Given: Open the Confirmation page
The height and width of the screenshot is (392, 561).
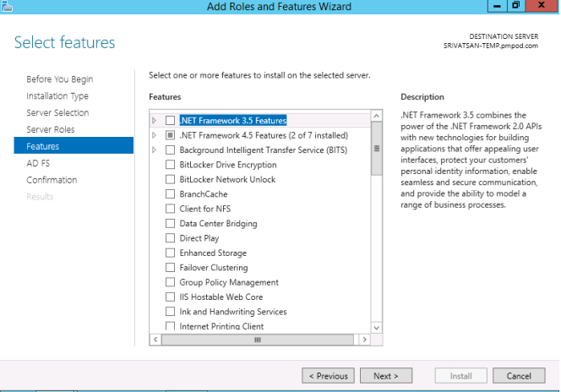Looking at the screenshot, I should pos(52,180).
